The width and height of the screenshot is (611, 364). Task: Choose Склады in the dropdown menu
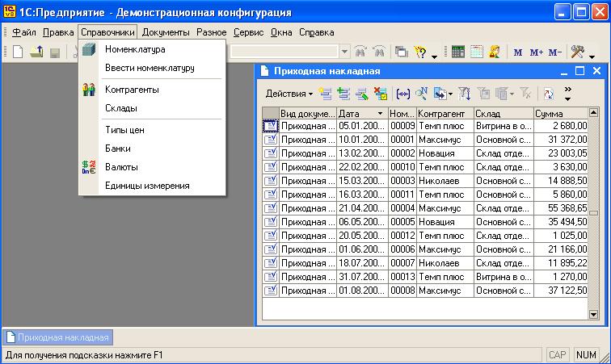(152, 108)
